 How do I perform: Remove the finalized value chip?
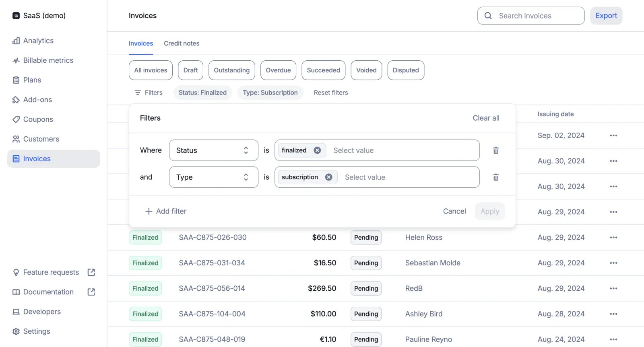[317, 150]
